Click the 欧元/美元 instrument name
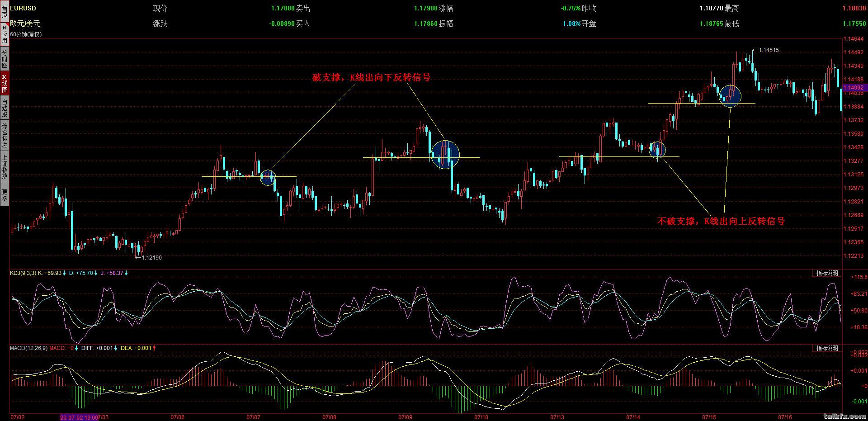The height and width of the screenshot is (421, 868). click(25, 24)
